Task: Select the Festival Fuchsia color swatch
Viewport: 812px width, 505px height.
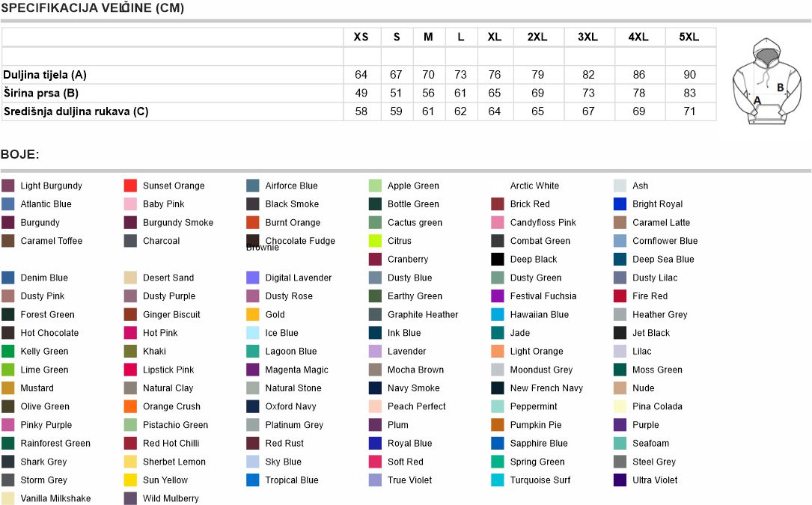Action: click(x=498, y=296)
